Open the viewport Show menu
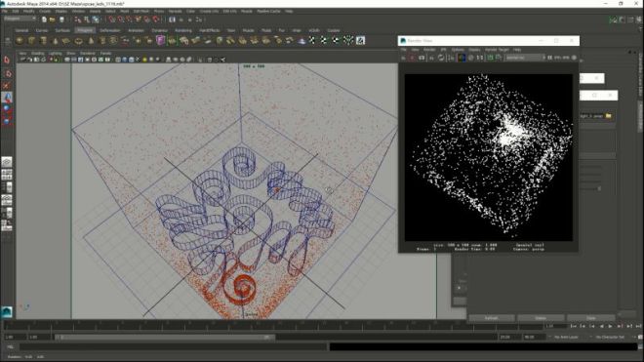The image size is (644, 362). [70, 54]
